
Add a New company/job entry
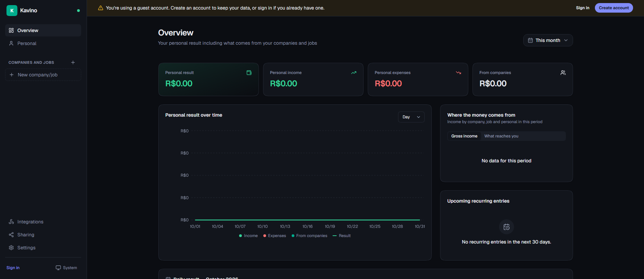pos(43,75)
